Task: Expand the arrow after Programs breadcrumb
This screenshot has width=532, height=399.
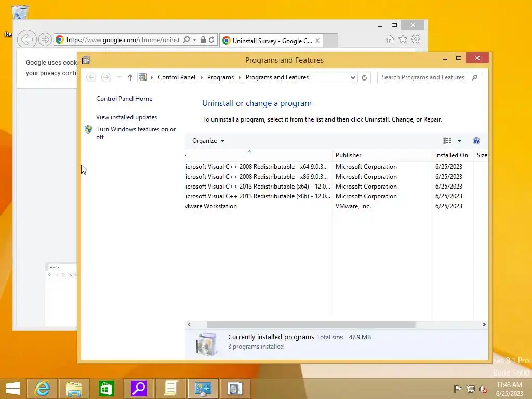Action: click(x=240, y=77)
